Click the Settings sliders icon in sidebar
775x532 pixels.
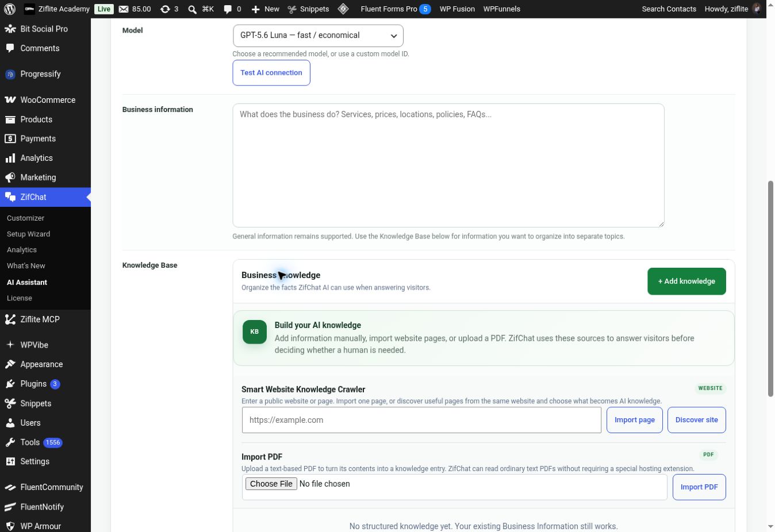tap(10, 461)
